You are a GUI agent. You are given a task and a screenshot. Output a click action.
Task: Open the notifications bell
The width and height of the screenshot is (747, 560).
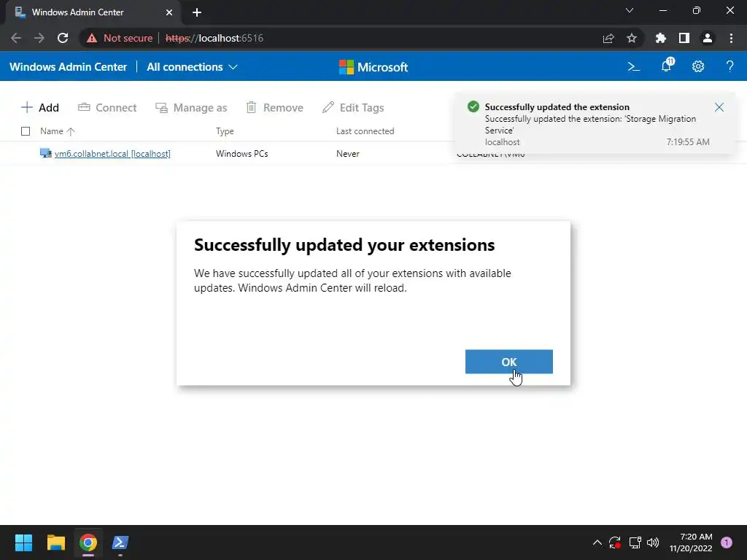[667, 66]
